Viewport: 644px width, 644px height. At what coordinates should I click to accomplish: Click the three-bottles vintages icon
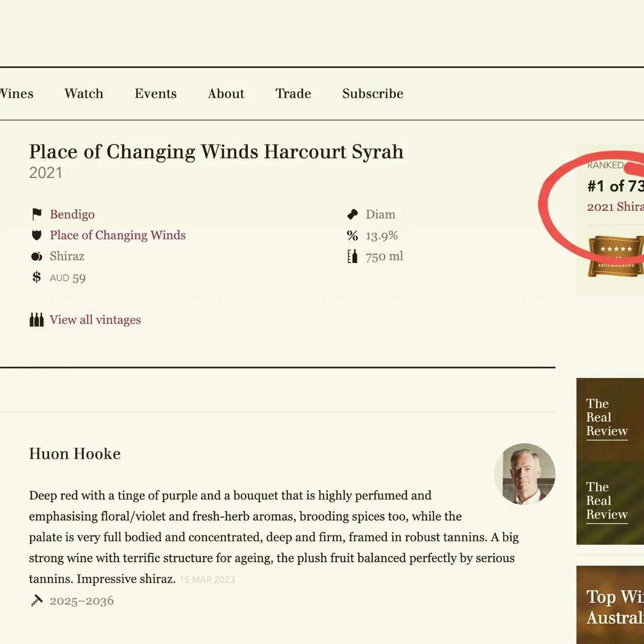[x=37, y=320]
